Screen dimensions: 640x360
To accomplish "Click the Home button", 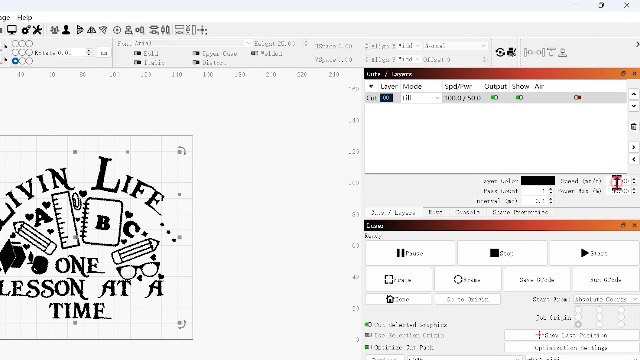I will pyautogui.click(x=398, y=299).
